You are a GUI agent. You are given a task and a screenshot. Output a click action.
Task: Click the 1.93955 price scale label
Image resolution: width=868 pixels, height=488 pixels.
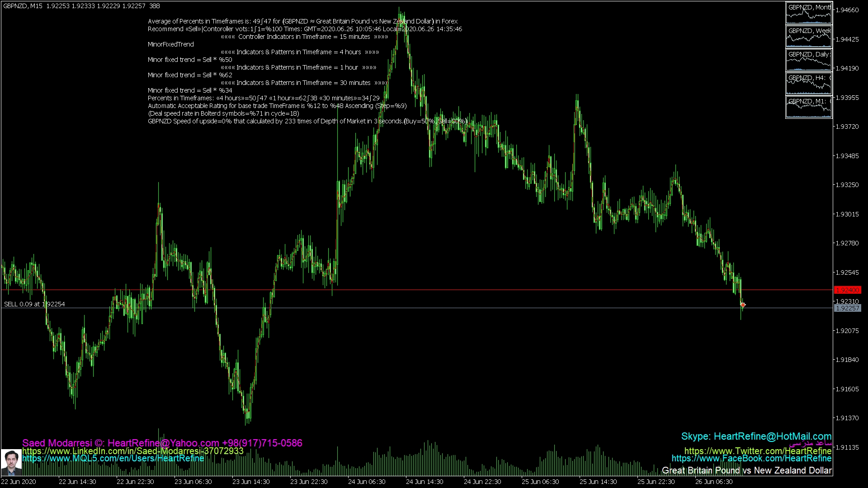point(847,98)
